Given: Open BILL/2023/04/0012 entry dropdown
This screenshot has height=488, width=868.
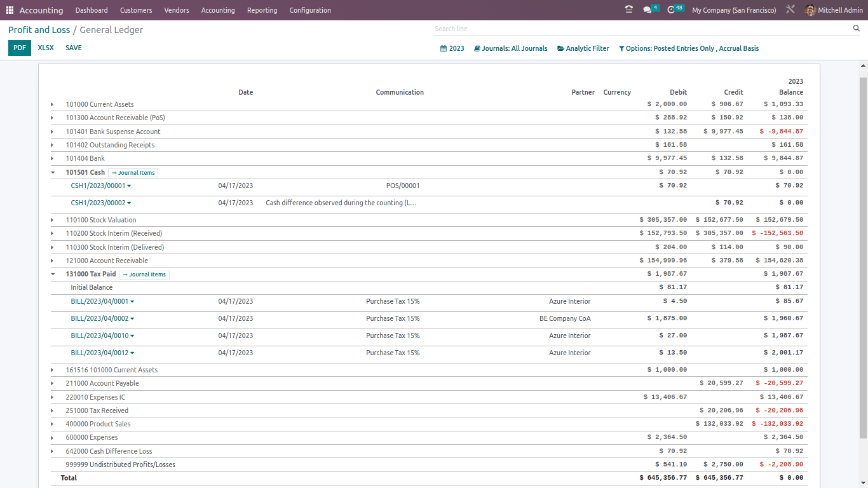Looking at the screenshot, I should [102, 353].
